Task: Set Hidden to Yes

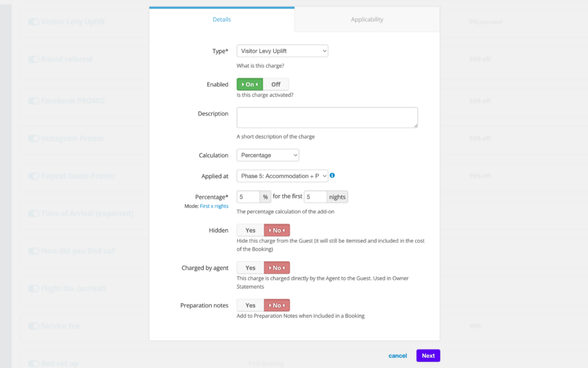Action: click(250, 230)
